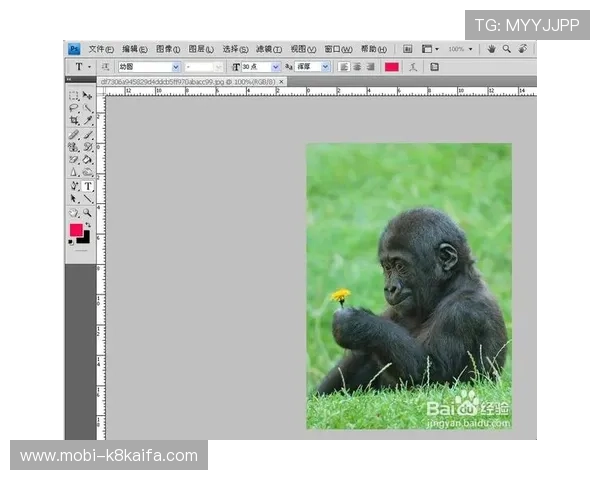Select the Zoom magnifier tool in toolbox
This screenshot has width=600, height=480.
88,212
